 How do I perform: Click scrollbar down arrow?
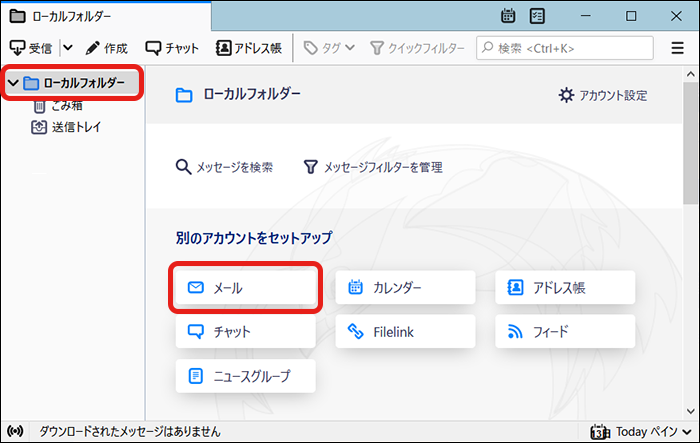(691, 411)
